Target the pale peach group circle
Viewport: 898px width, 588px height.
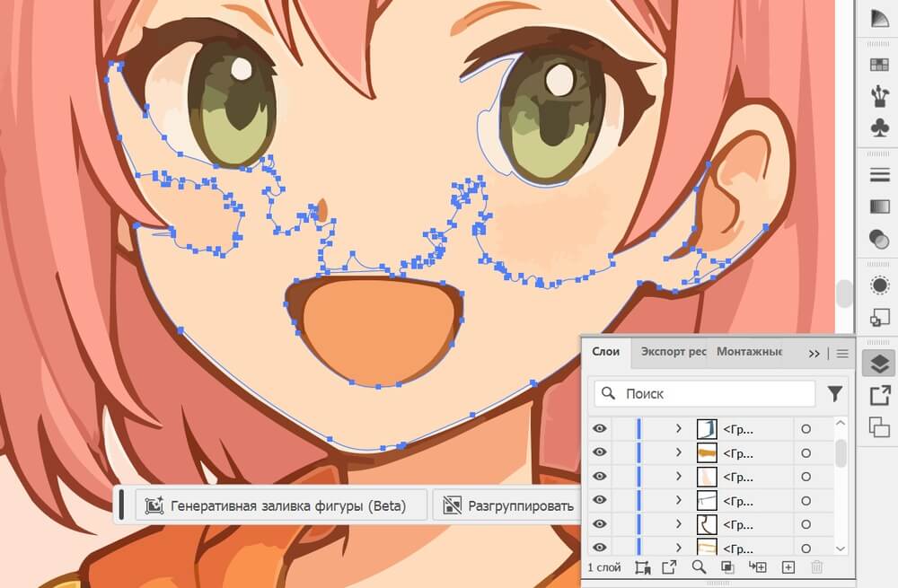806,477
